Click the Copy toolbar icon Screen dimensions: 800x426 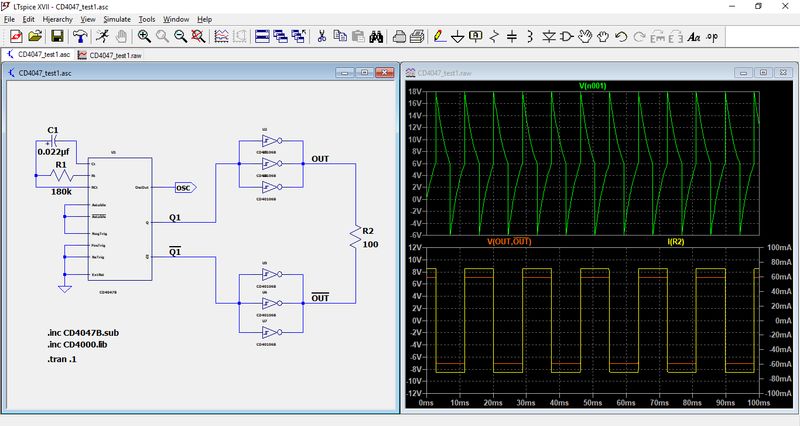coord(340,36)
